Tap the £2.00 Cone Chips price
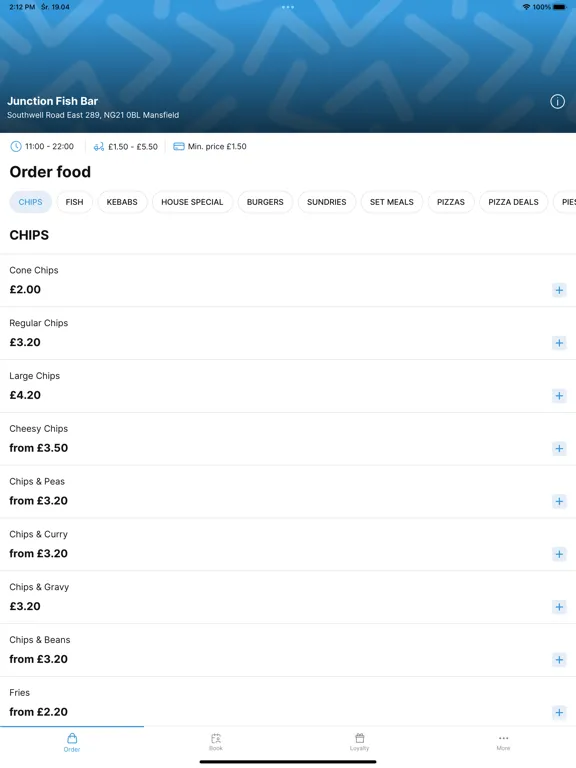This screenshot has width=576, height=768. click(x=25, y=289)
